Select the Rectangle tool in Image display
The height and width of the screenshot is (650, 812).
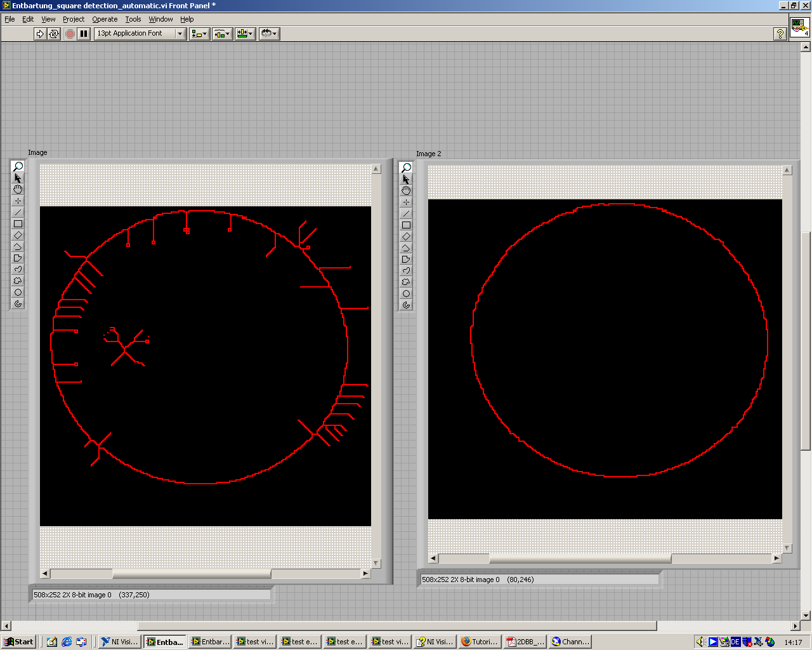18,223
